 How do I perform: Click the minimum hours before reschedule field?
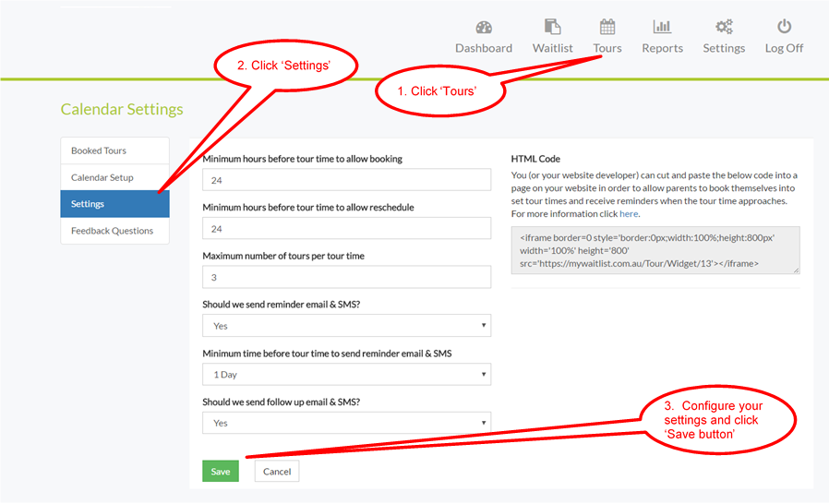pyautogui.click(x=346, y=229)
